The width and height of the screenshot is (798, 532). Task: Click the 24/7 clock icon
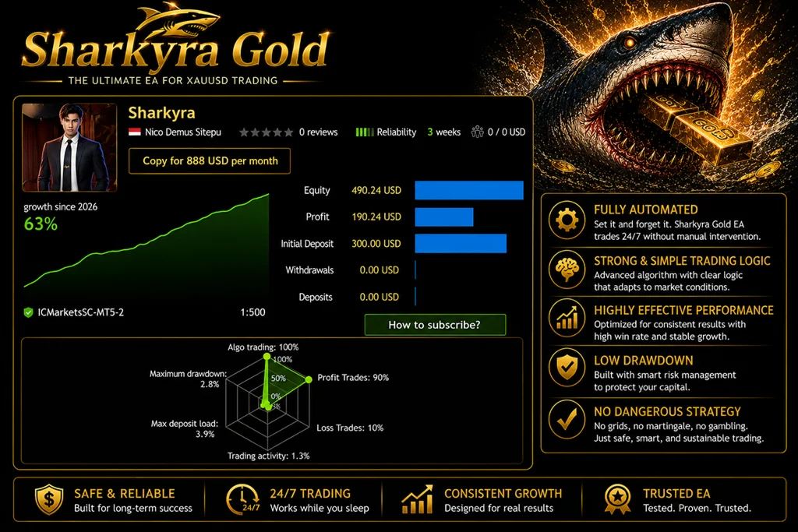(x=243, y=499)
